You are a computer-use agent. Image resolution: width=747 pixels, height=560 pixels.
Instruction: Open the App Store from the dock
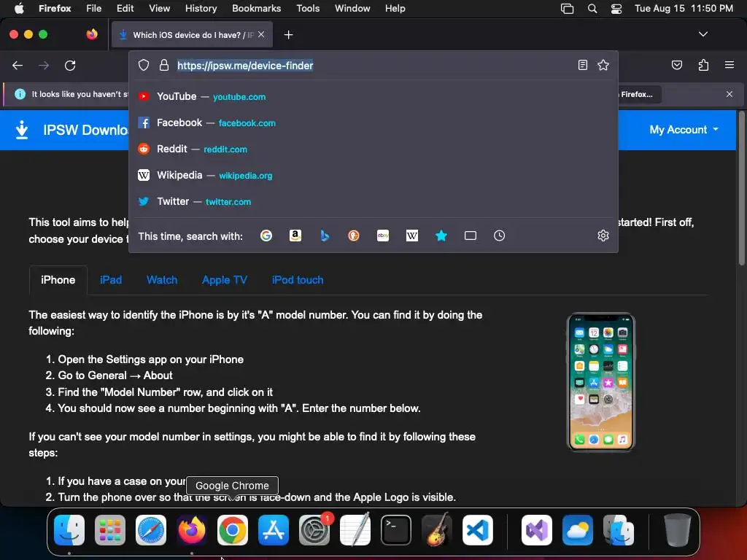pos(274,530)
